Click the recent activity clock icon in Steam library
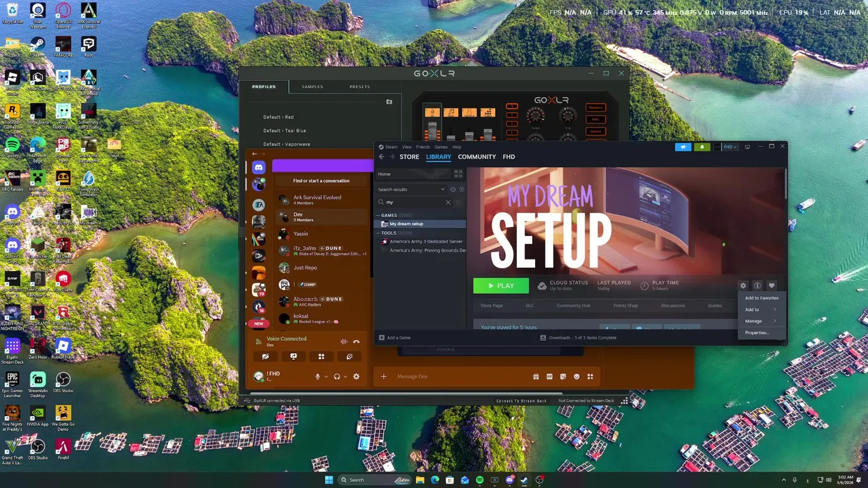Viewport: 868px width, 488px height. click(x=453, y=190)
